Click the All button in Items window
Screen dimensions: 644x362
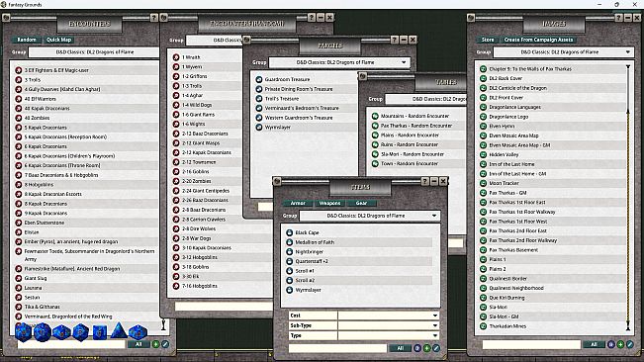[401, 348]
